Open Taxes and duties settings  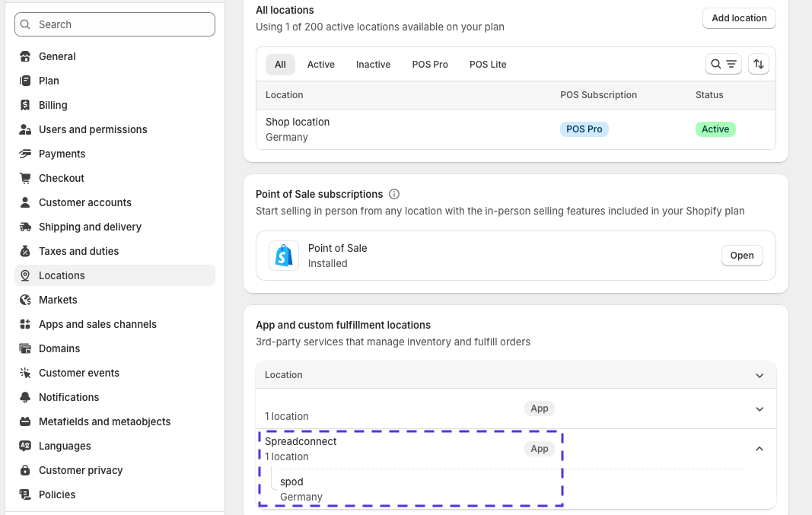coord(115,251)
